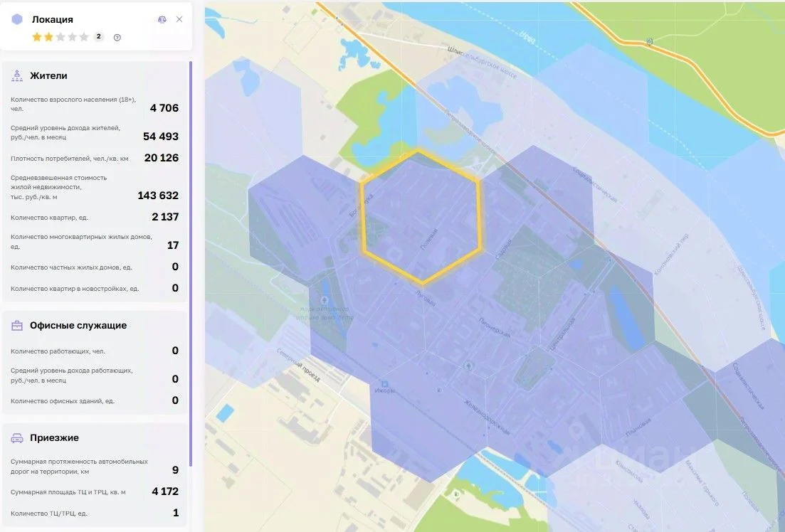Image resolution: width=785 pixels, height=532 pixels.
Task: Click the Колпинский пер label on map
Action: click(x=671, y=255)
